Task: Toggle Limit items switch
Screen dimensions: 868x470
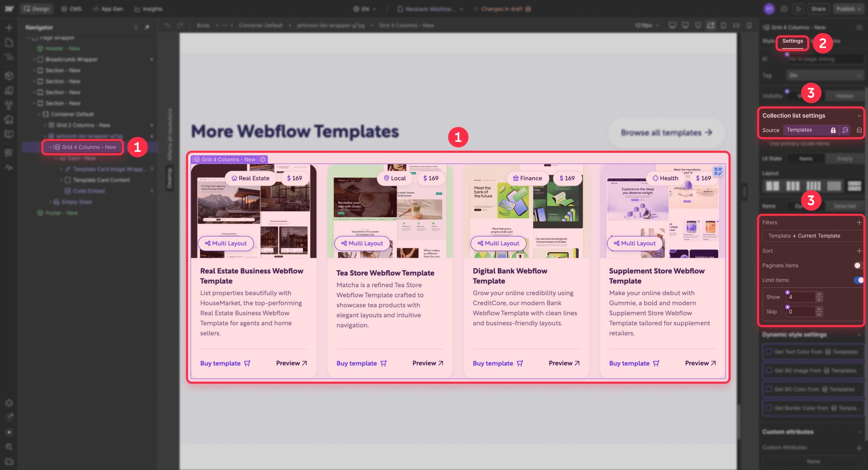Action: pyautogui.click(x=858, y=280)
